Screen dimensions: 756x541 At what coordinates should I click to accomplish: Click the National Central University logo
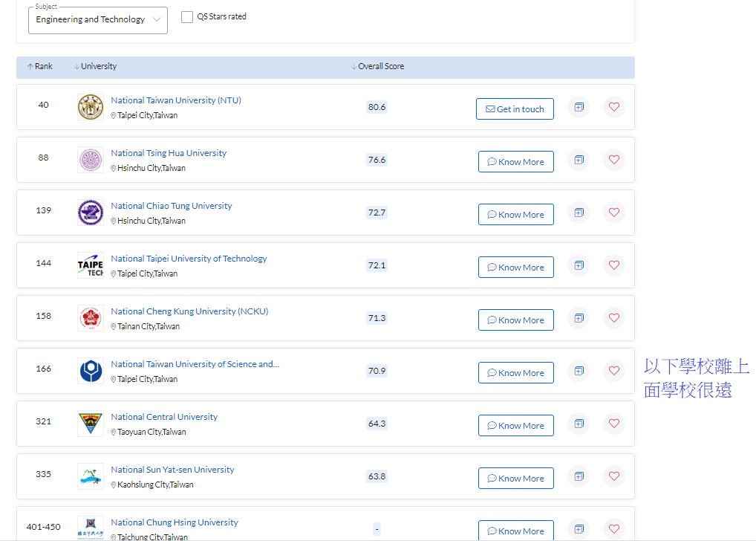point(91,424)
